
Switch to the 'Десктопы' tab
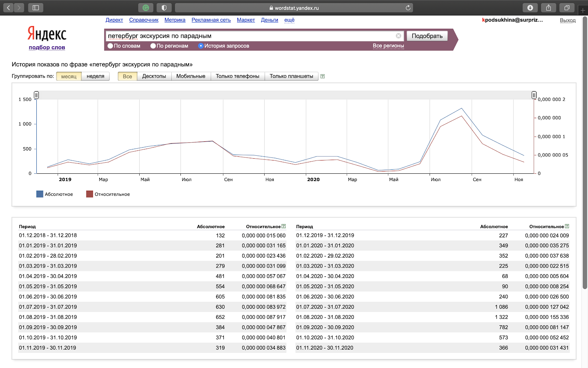(x=154, y=76)
